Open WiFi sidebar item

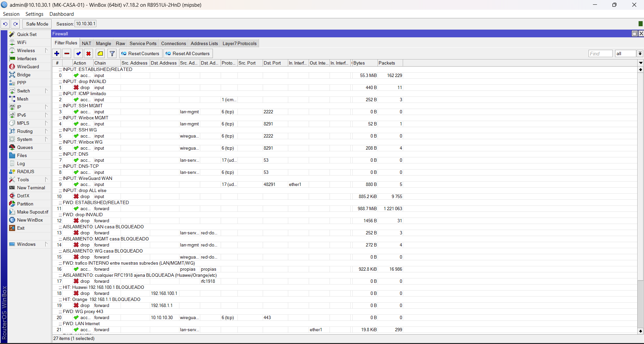(x=22, y=42)
